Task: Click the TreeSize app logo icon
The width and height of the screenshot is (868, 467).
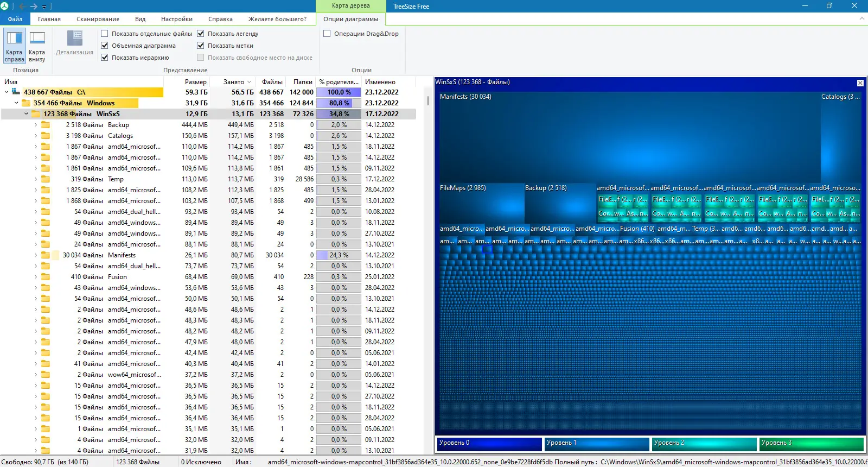Action: pyautogui.click(x=5, y=6)
